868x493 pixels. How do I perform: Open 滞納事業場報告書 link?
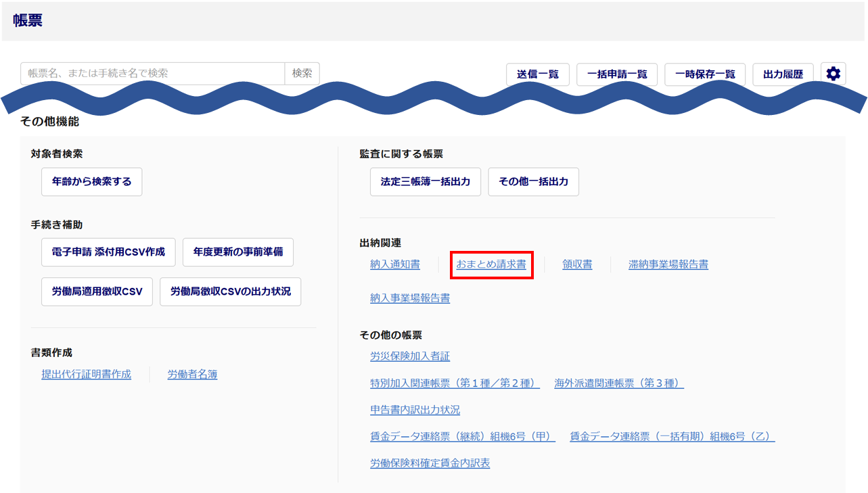coord(668,264)
